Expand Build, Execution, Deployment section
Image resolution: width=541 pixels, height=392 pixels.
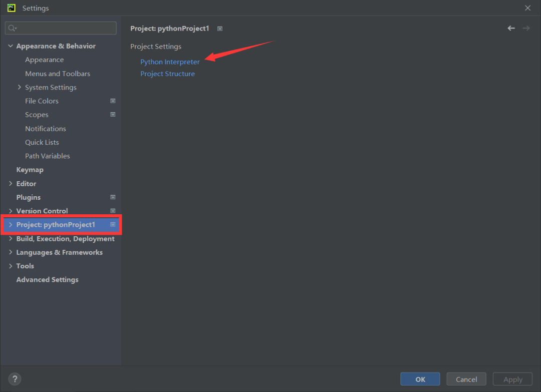11,239
